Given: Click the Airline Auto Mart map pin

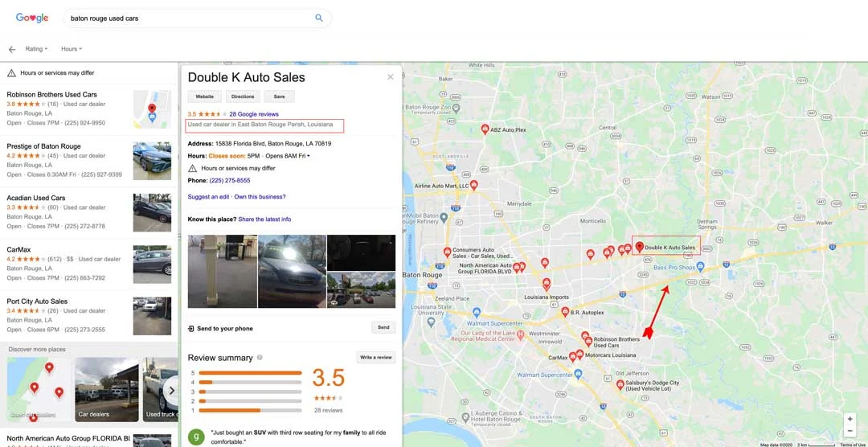Looking at the screenshot, I should click(x=474, y=185).
